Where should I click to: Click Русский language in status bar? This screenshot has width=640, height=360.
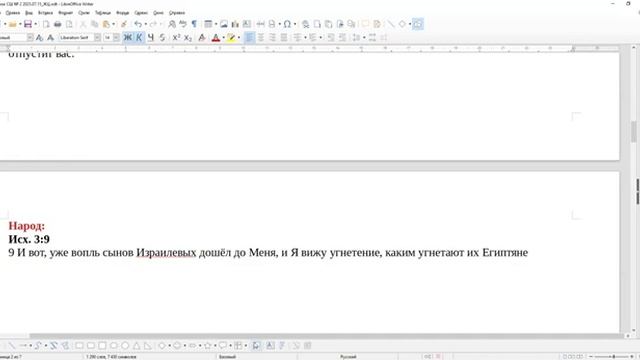[348, 357]
